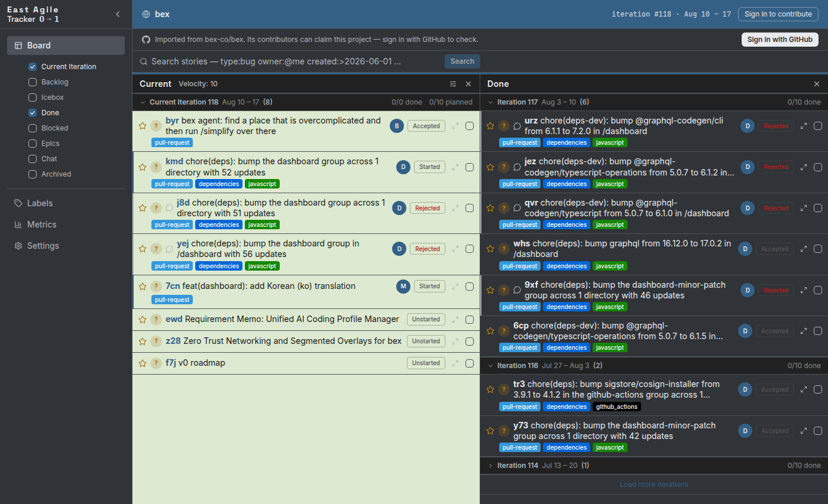Expand the tr3 story to full view
The height and width of the screenshot is (504, 828).
click(804, 389)
